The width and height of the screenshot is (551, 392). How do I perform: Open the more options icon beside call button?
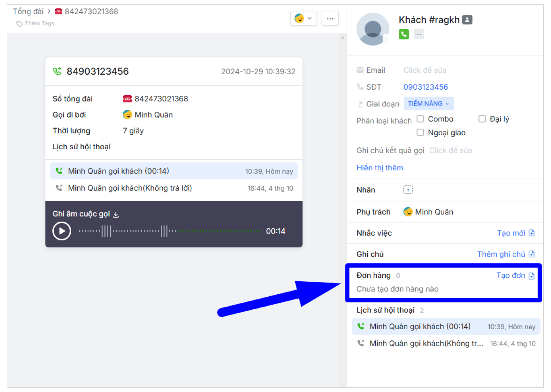(419, 34)
